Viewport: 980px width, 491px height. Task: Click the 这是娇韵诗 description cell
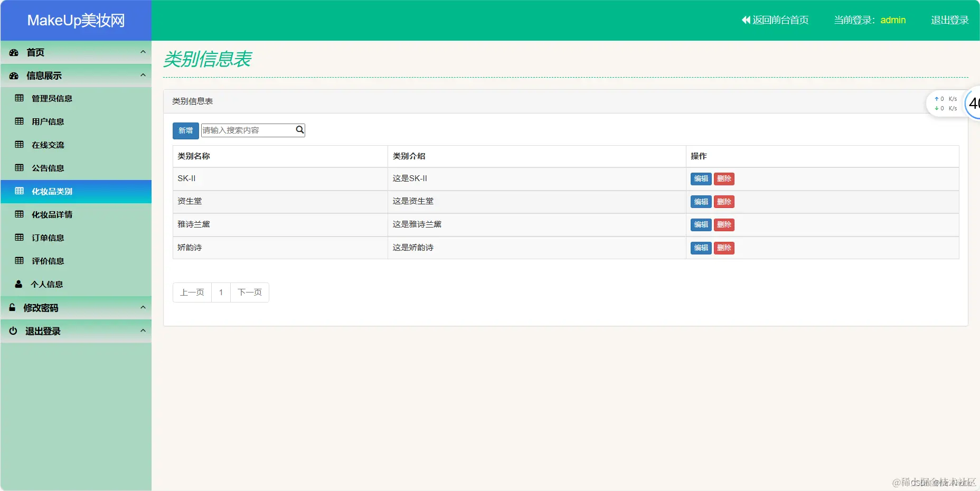coord(537,248)
